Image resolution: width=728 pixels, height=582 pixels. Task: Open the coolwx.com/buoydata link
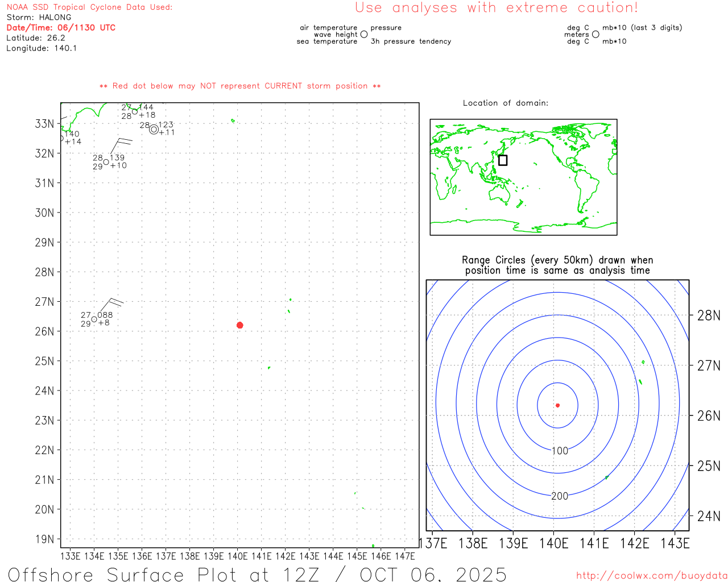pos(651,576)
